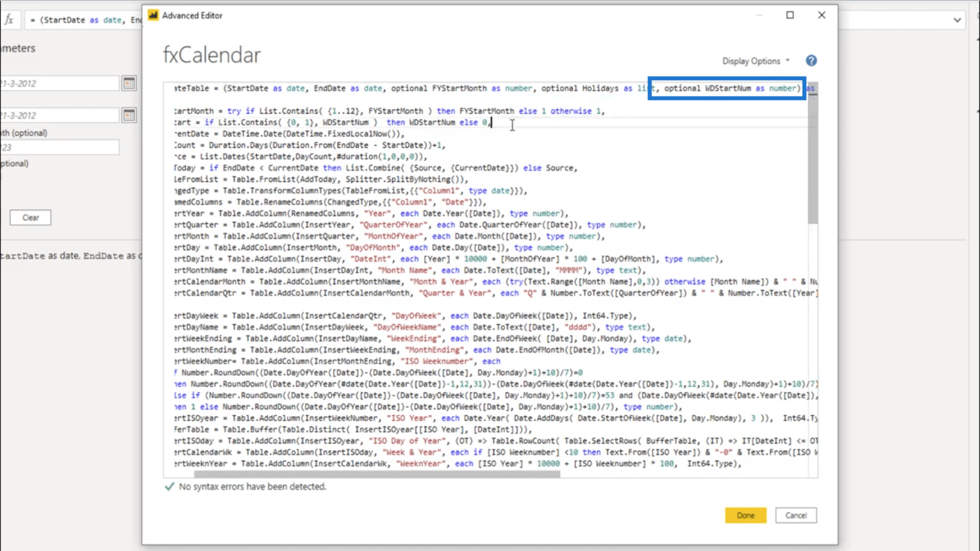Image resolution: width=980 pixels, height=551 pixels.
Task: Click the '"ISO Weeknumber"' string in code
Action: coord(436,361)
